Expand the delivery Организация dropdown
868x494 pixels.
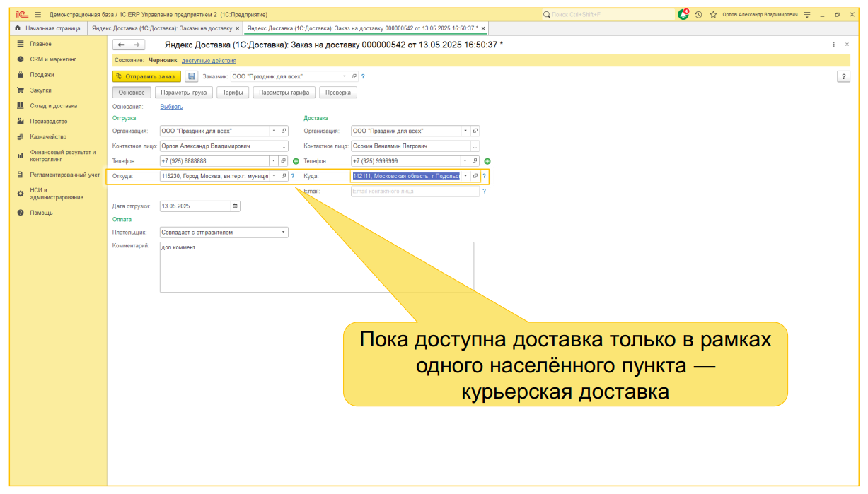(x=465, y=131)
